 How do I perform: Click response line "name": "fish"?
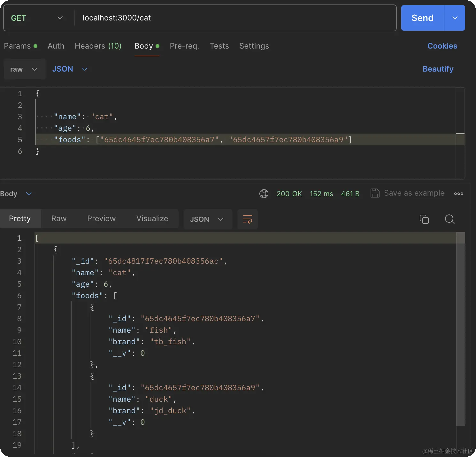[x=142, y=330]
